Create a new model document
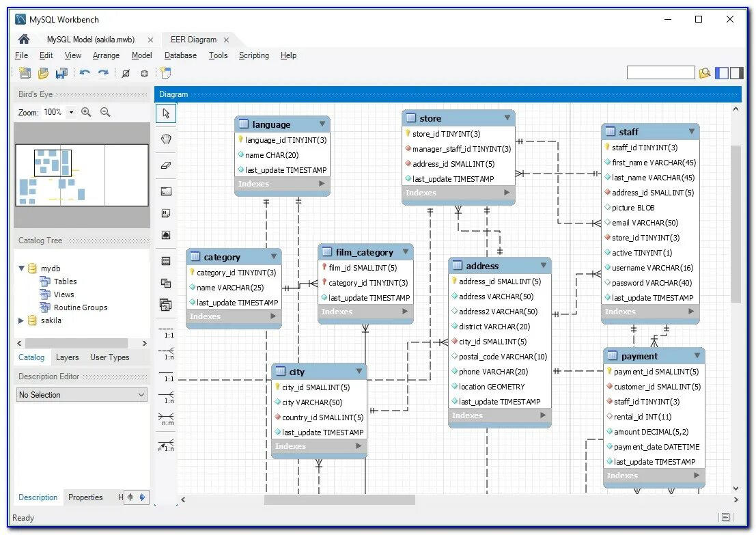The image size is (756, 535). 25,73
